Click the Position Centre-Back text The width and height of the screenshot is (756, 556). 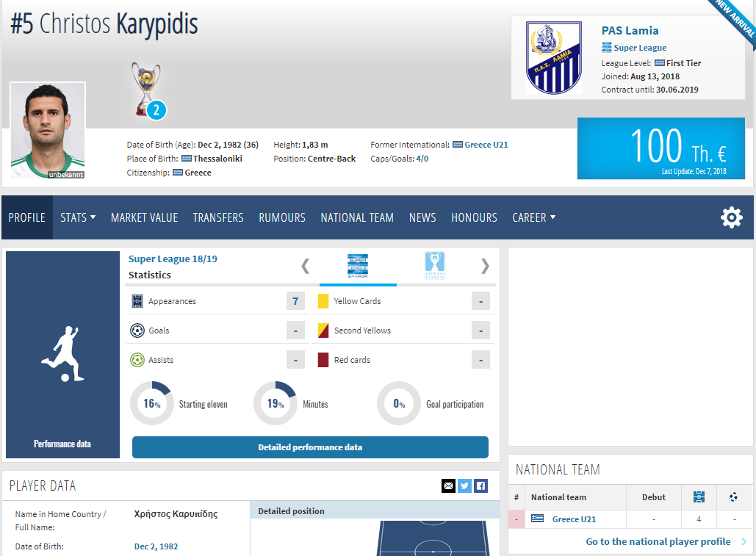pyautogui.click(x=314, y=159)
